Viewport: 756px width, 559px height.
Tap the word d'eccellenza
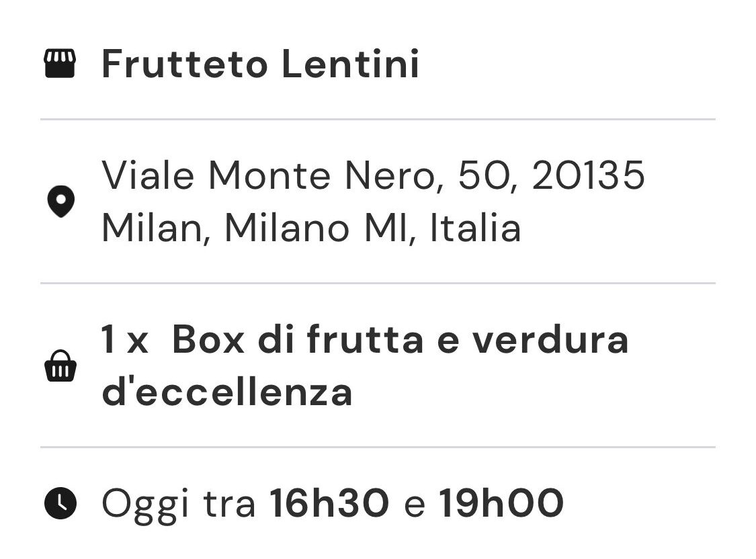point(227,392)
